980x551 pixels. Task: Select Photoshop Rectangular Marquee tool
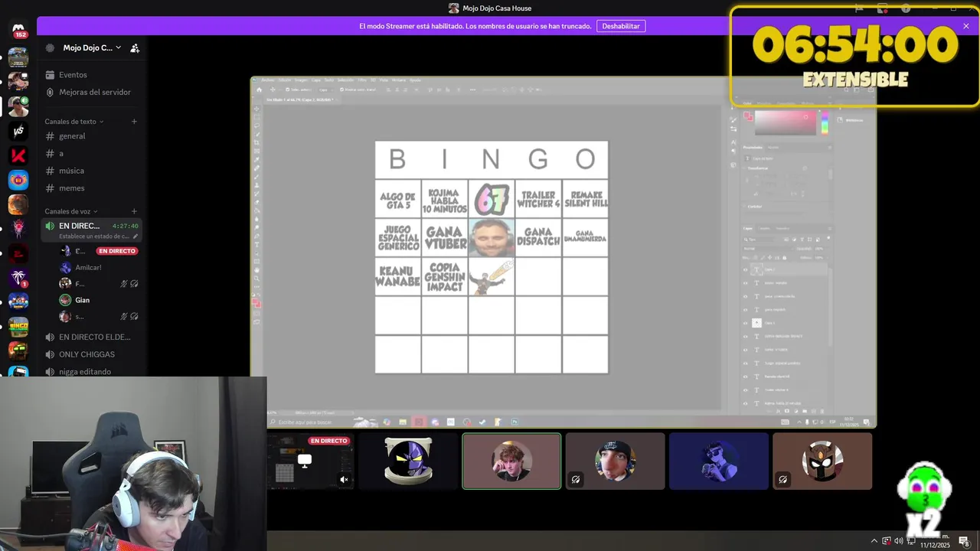pos(256,117)
